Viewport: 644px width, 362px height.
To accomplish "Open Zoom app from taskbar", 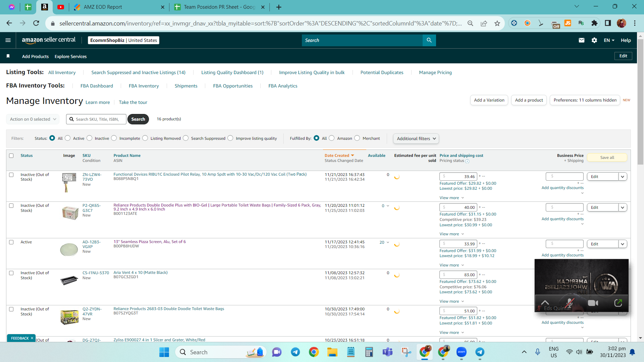I will tap(461, 352).
